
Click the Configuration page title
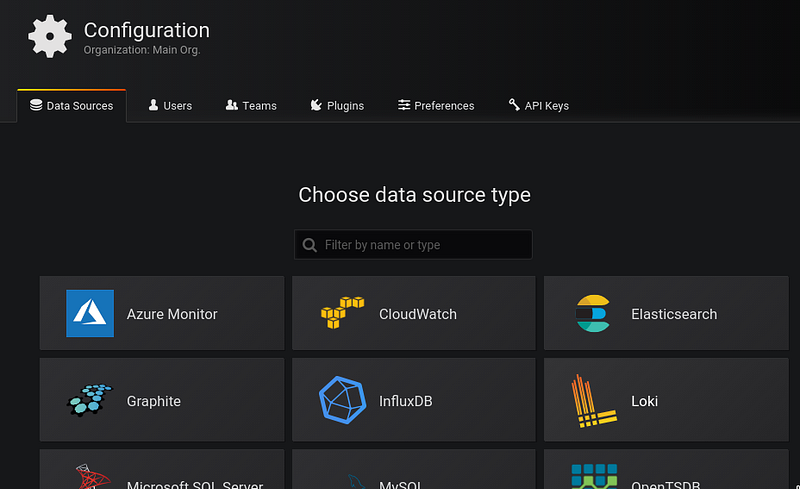click(146, 30)
